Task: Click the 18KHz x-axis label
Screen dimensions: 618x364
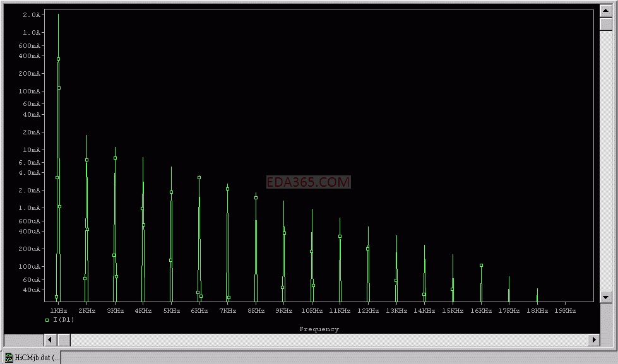Action: tap(537, 311)
